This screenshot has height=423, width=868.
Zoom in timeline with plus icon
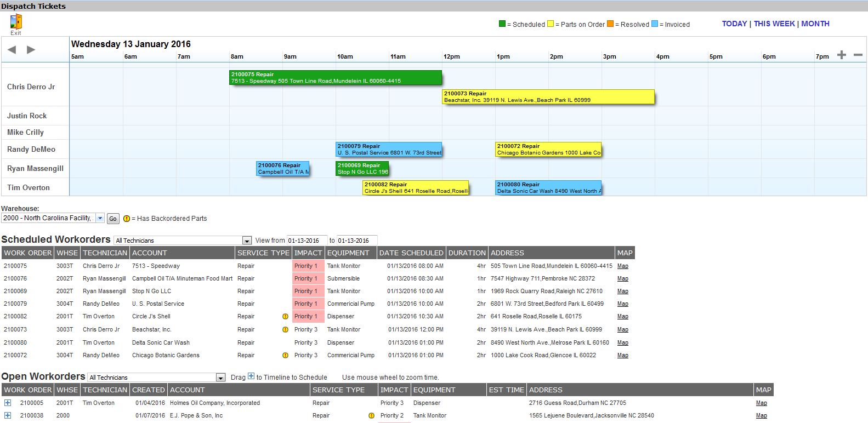coord(842,55)
